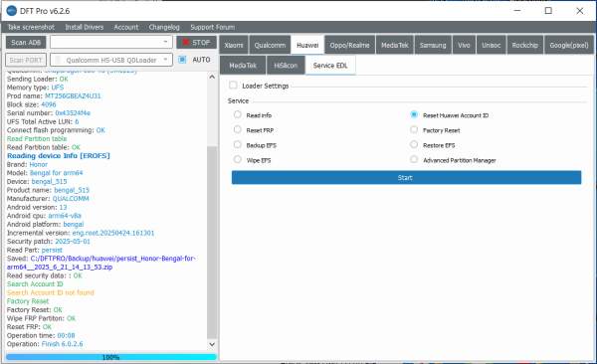The image size is (597, 364).
Task: Switch to the Qualcomm tab
Action: [x=270, y=45]
